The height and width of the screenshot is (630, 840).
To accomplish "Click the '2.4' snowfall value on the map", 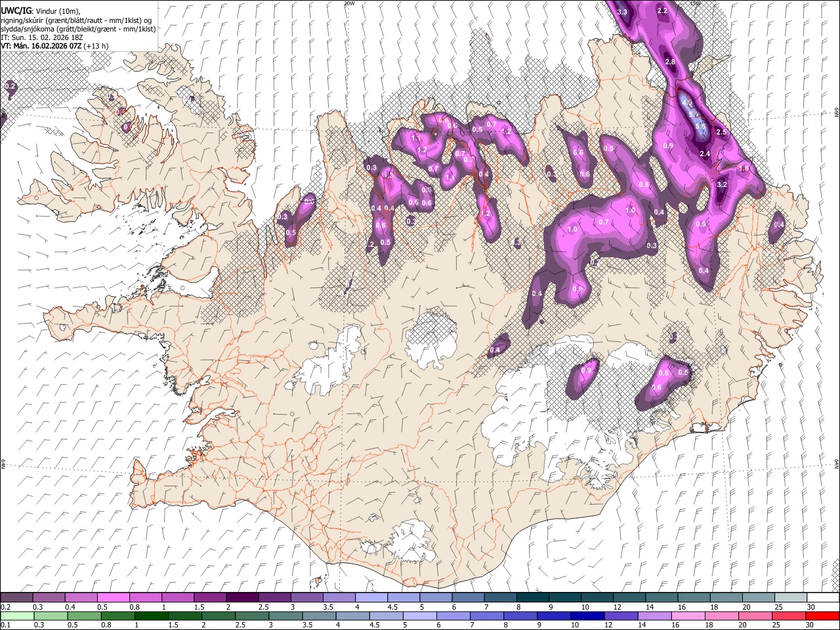I will coord(705,154).
